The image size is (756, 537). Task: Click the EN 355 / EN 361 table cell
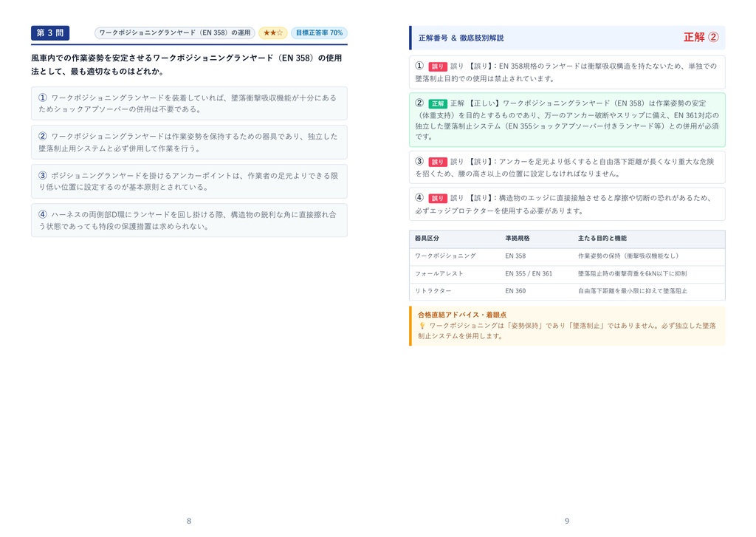pos(529,273)
